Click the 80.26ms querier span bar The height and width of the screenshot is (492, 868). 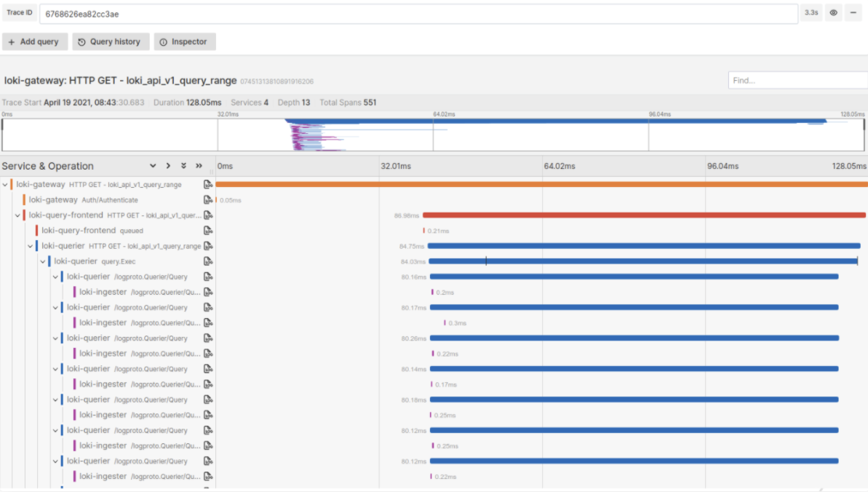click(x=634, y=338)
